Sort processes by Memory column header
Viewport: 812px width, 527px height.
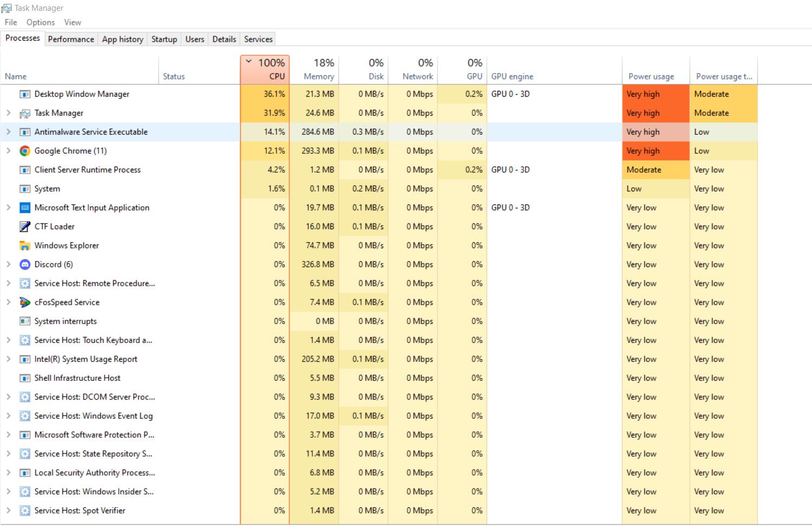tap(314, 70)
